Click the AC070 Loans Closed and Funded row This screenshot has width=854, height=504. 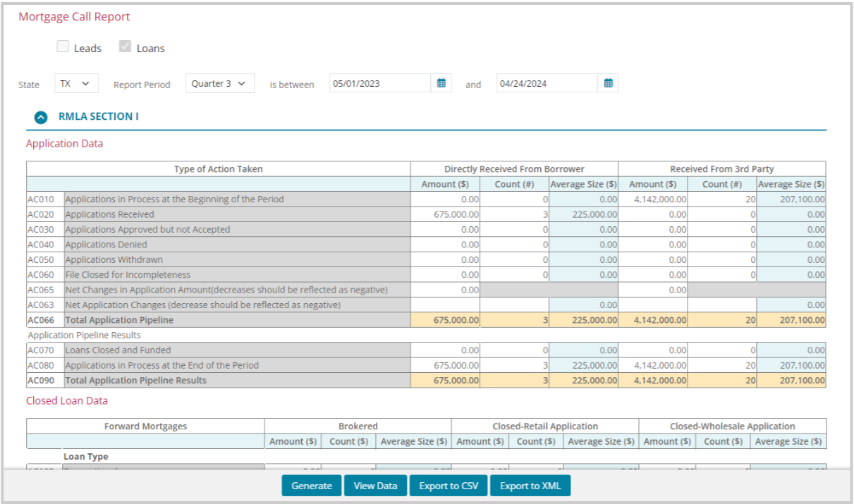coord(212,350)
